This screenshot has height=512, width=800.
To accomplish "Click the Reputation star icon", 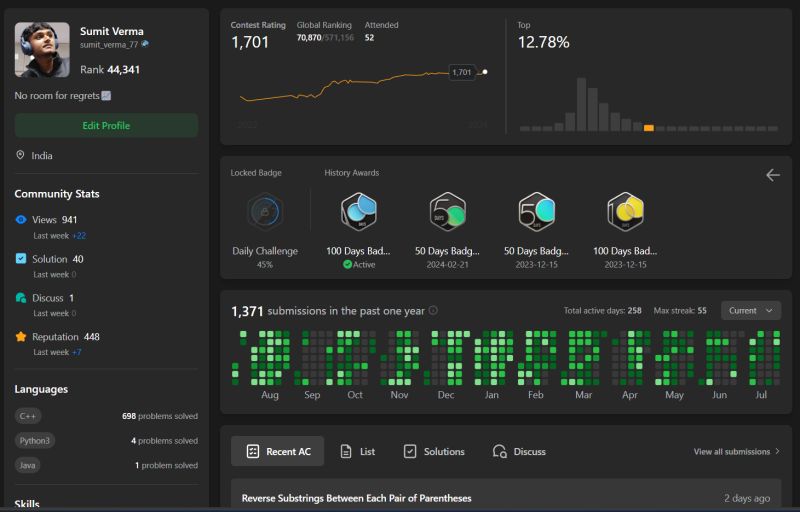I will pos(21,337).
